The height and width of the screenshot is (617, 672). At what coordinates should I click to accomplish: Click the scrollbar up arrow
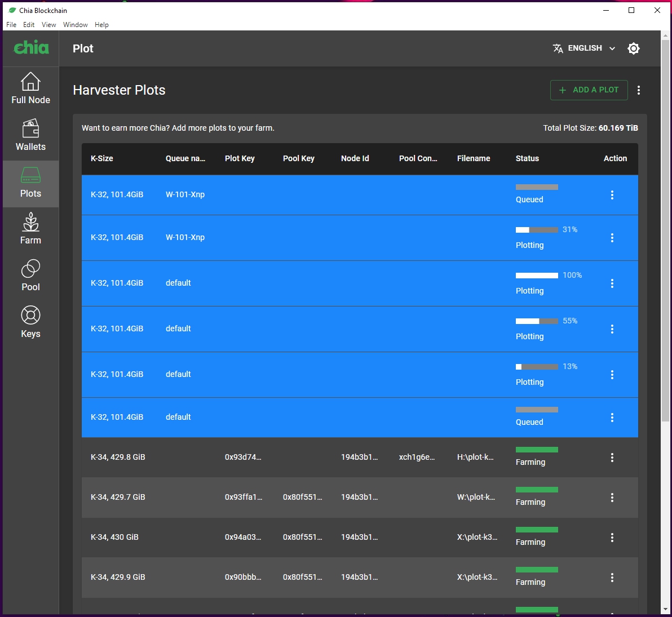[665, 35]
